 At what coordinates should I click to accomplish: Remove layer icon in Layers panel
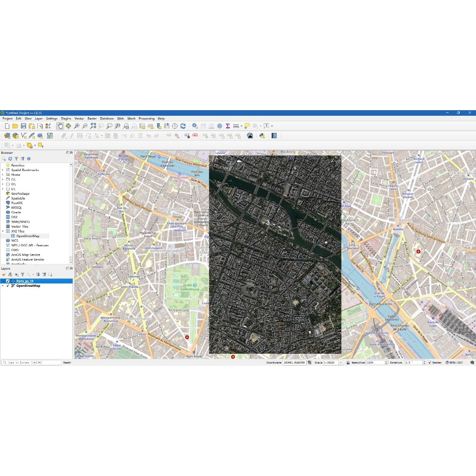[50, 274]
